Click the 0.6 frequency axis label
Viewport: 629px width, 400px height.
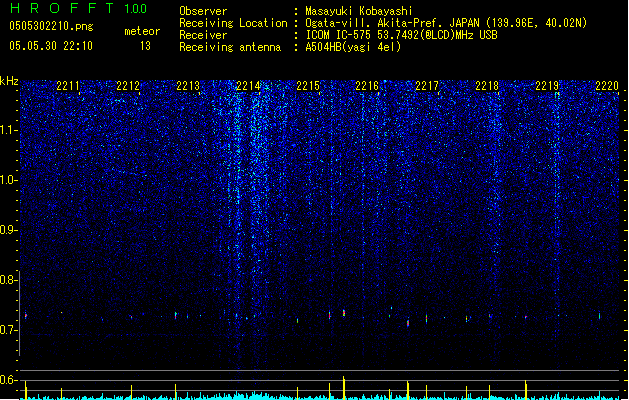click(x=9, y=380)
